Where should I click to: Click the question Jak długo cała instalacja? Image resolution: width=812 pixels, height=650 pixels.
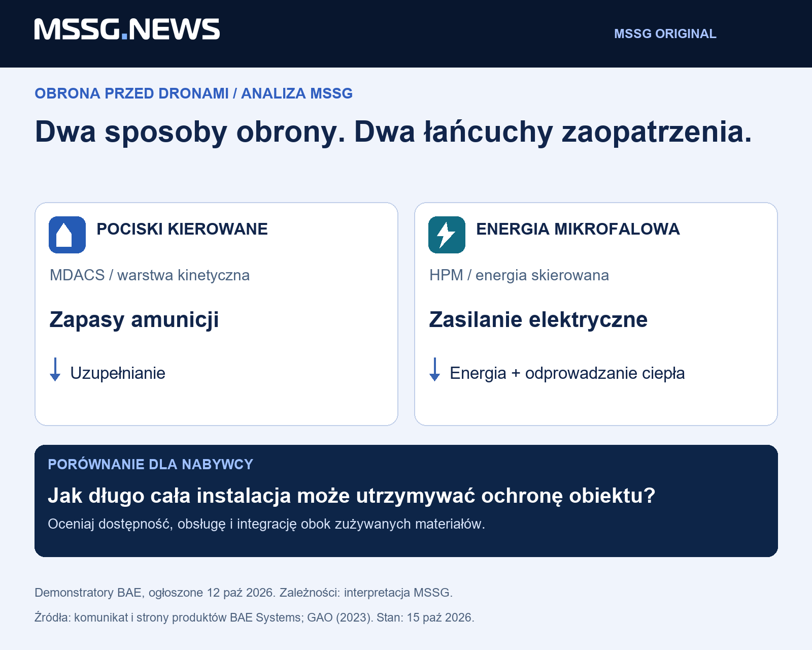coord(352,496)
